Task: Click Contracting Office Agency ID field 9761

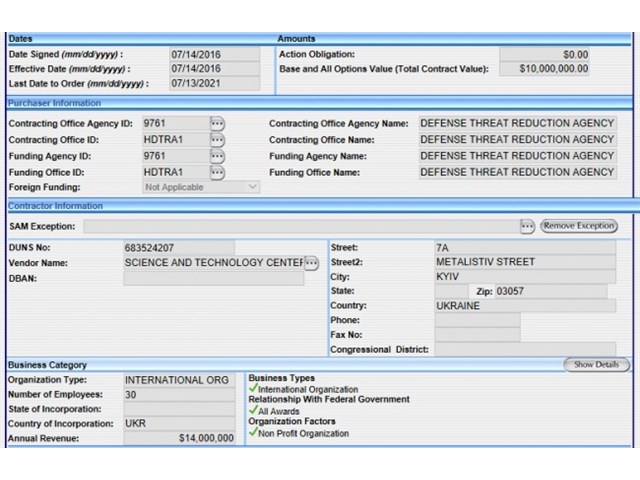Action: [176, 123]
